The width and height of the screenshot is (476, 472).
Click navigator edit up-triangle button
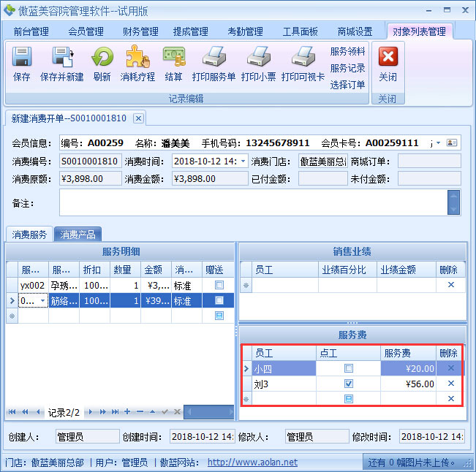point(153,411)
